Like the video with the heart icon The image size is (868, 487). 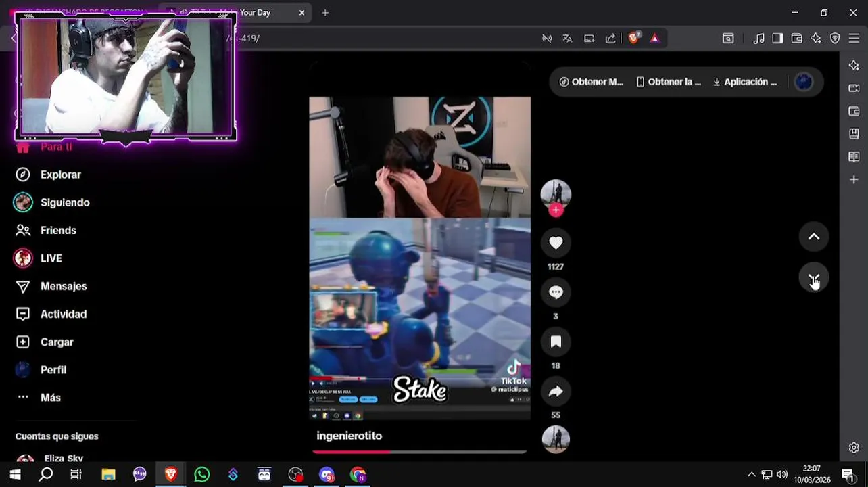[x=556, y=243]
